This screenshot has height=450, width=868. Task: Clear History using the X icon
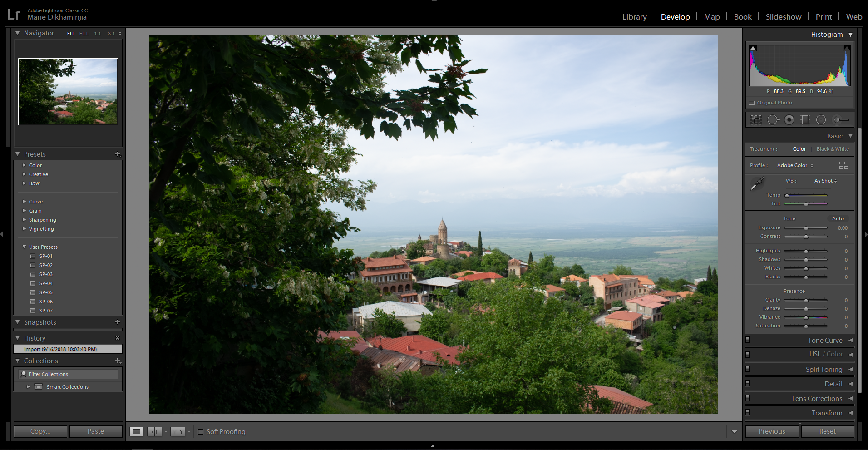tap(118, 338)
